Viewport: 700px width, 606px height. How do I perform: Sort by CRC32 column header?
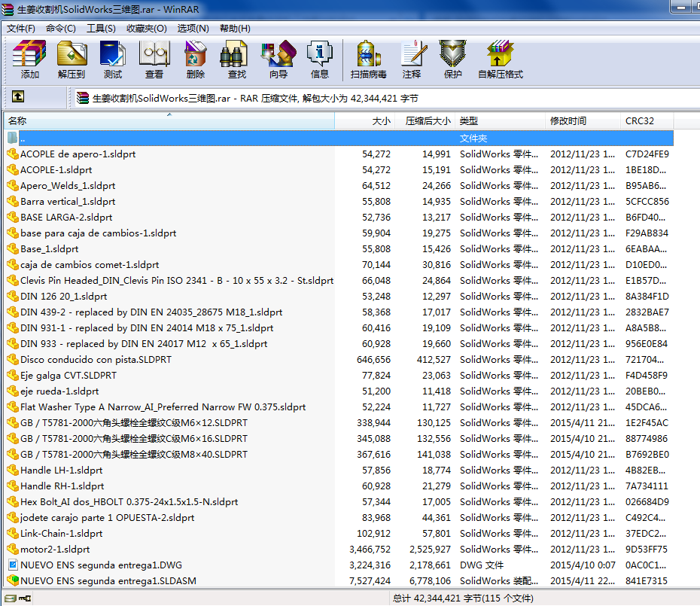pos(647,120)
